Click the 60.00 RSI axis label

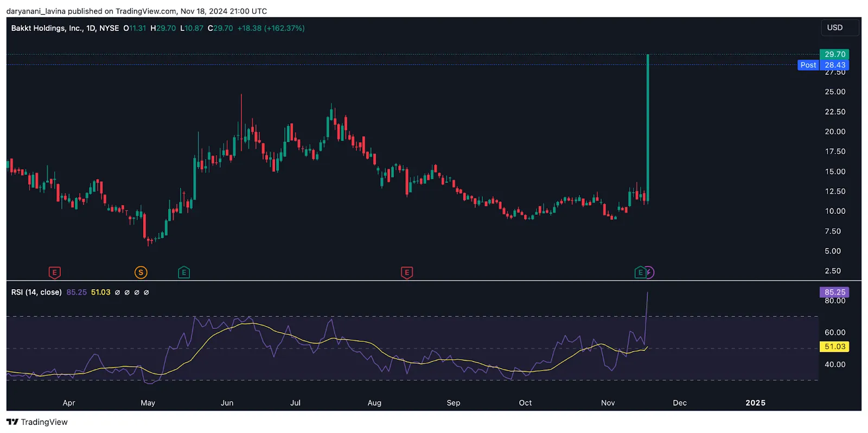(835, 333)
